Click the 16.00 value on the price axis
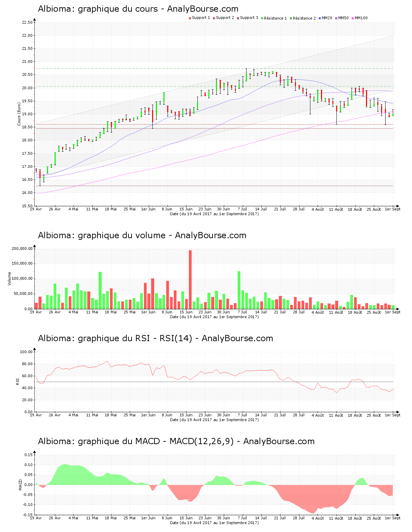The image size is (412, 532). coord(27,193)
